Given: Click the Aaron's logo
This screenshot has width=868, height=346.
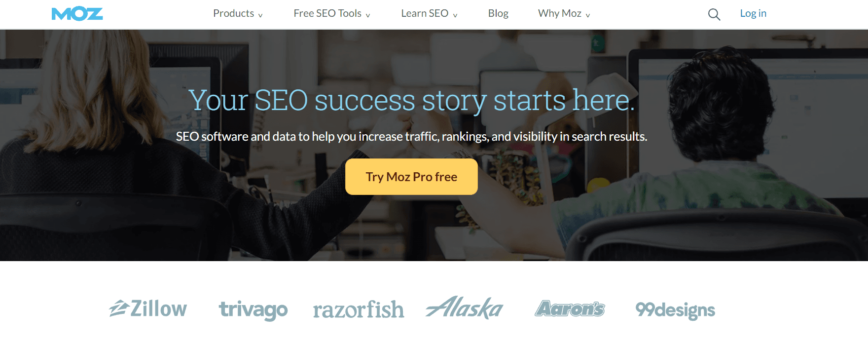Looking at the screenshot, I should tap(570, 308).
